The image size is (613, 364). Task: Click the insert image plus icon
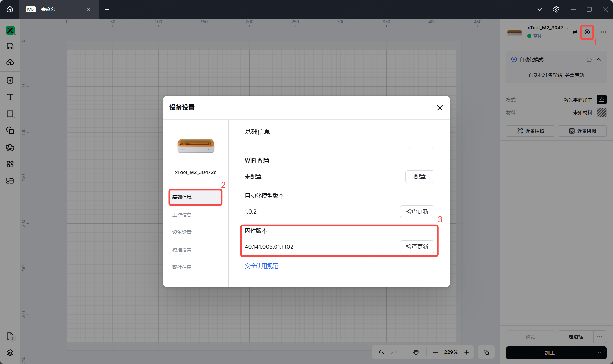click(10, 80)
